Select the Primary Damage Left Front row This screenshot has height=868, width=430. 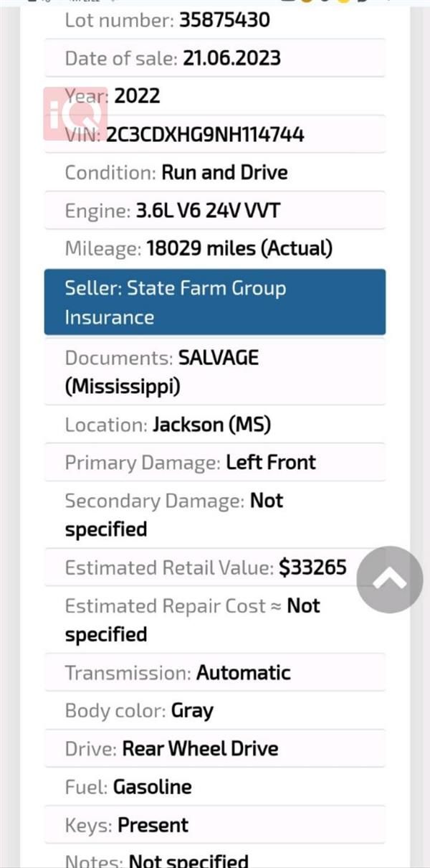click(215, 462)
